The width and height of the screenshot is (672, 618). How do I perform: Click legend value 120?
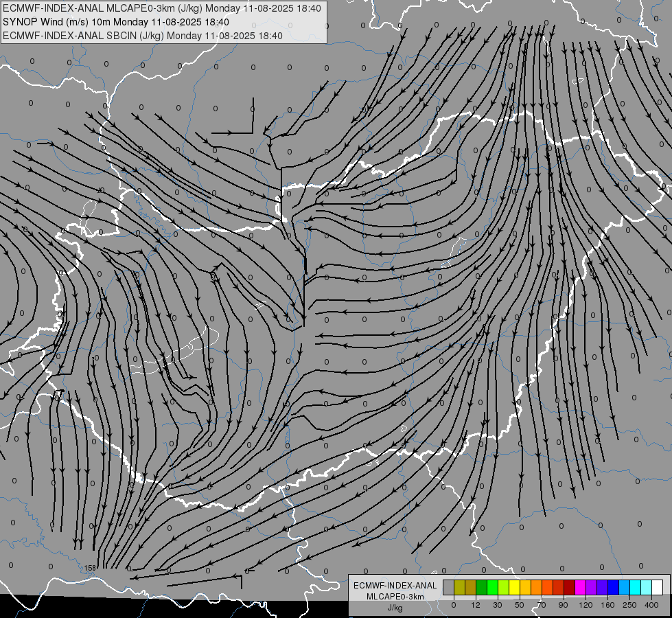(x=586, y=605)
